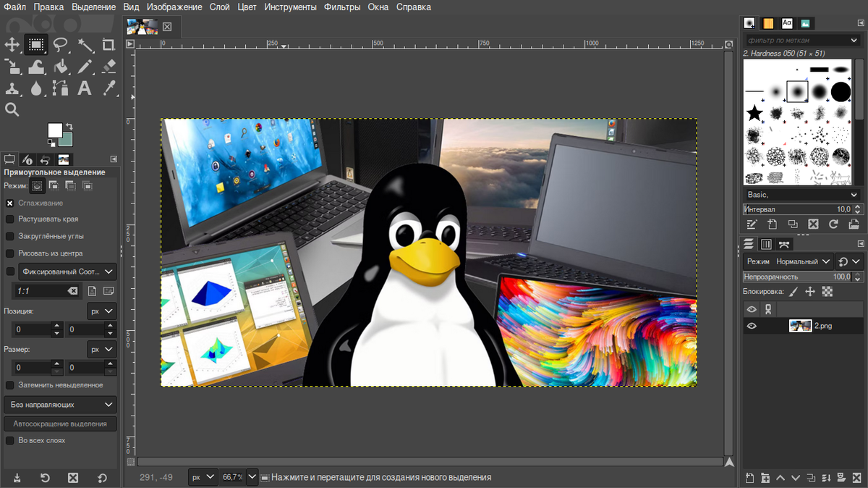Click the Автосокращение выделения button
Image resolution: width=868 pixels, height=488 pixels.
[x=60, y=424]
